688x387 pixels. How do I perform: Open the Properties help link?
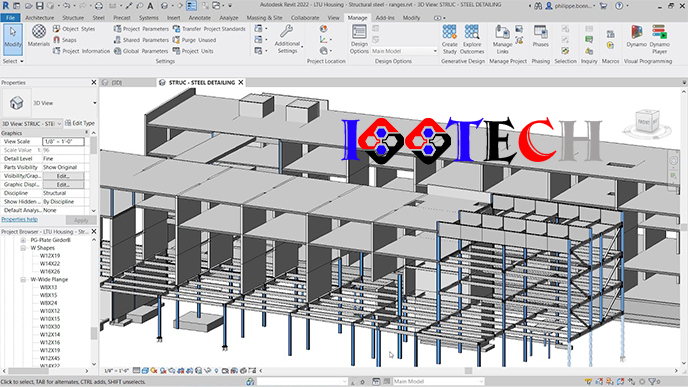pos(19,219)
